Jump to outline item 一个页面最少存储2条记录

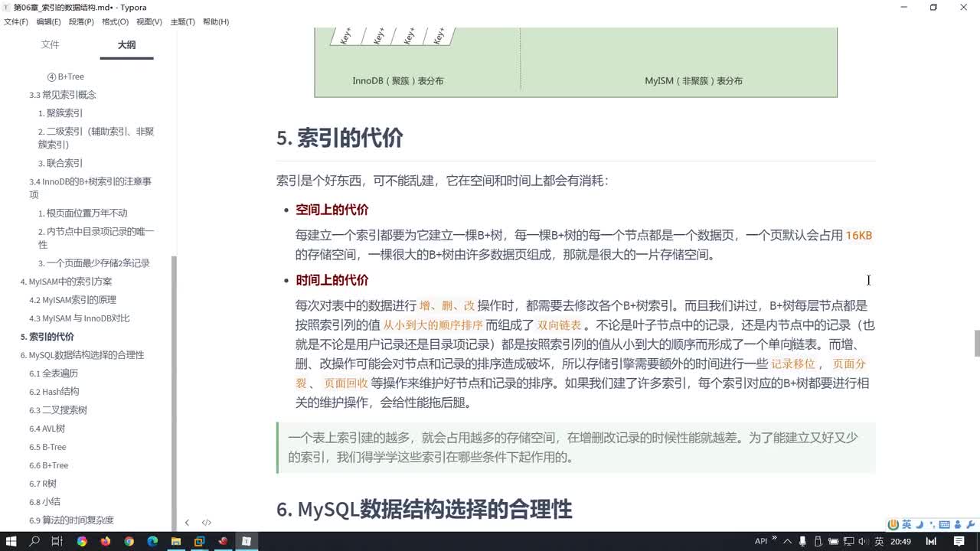[94, 262]
